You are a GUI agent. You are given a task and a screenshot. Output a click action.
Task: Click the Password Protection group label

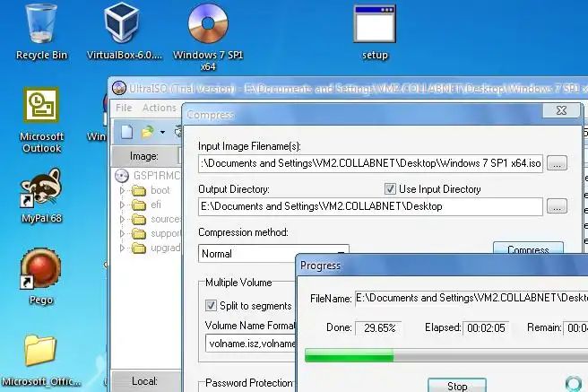click(249, 383)
